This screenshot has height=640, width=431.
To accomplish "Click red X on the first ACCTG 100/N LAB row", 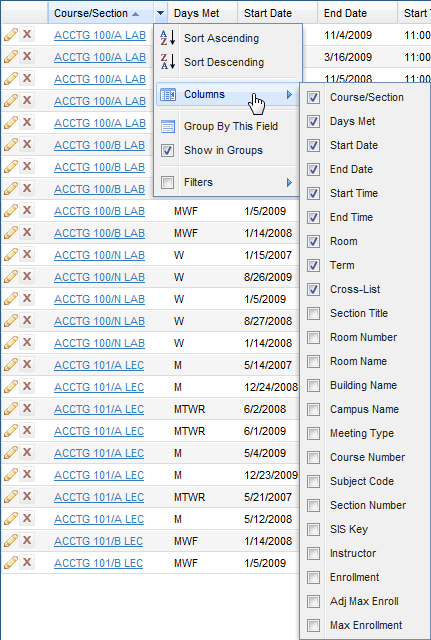I will (27, 254).
